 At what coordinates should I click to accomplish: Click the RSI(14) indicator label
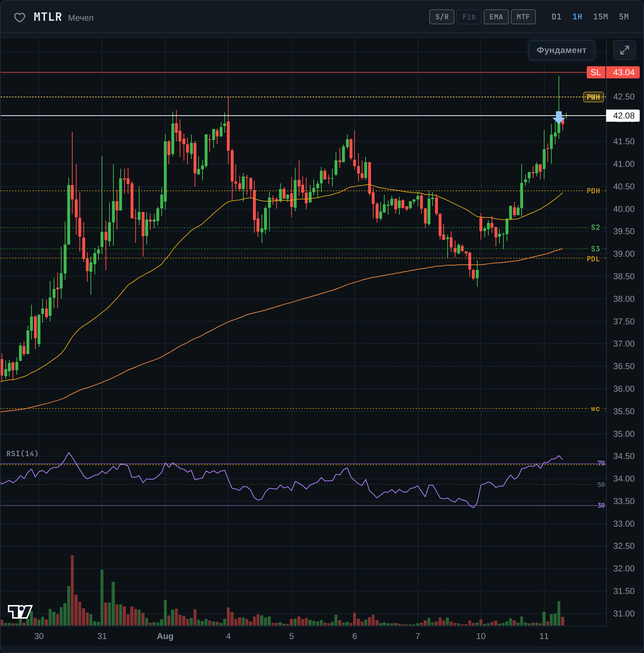22,454
